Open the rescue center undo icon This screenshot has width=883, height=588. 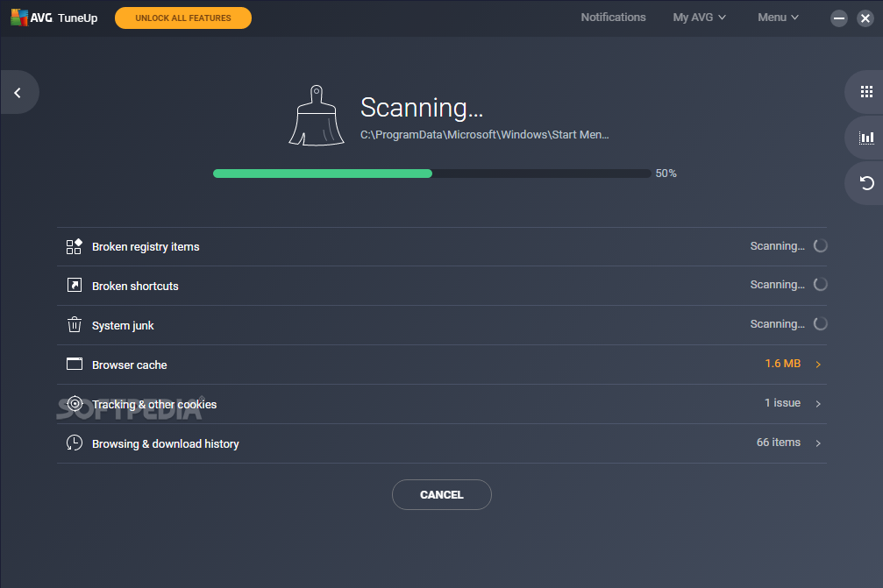pos(866,183)
